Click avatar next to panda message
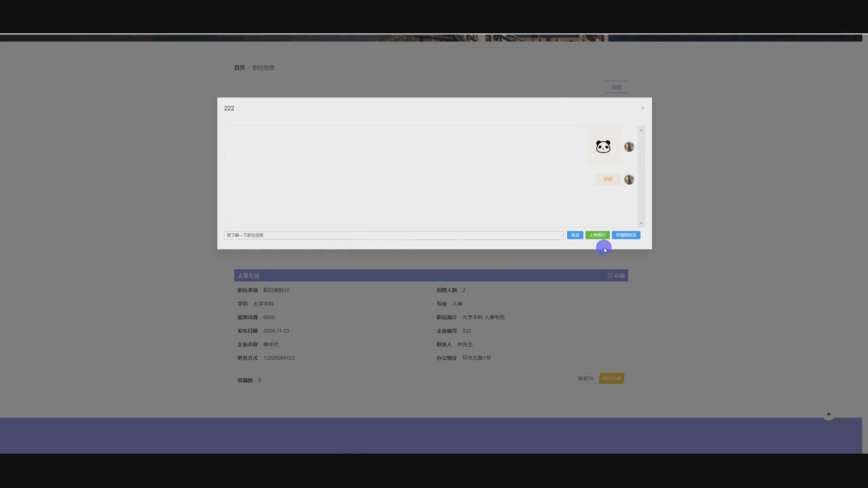The height and width of the screenshot is (488, 868). pyautogui.click(x=629, y=146)
